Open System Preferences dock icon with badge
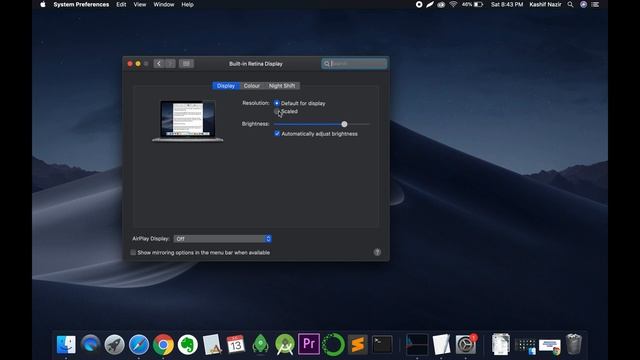This screenshot has height=360, width=640. coord(466,344)
